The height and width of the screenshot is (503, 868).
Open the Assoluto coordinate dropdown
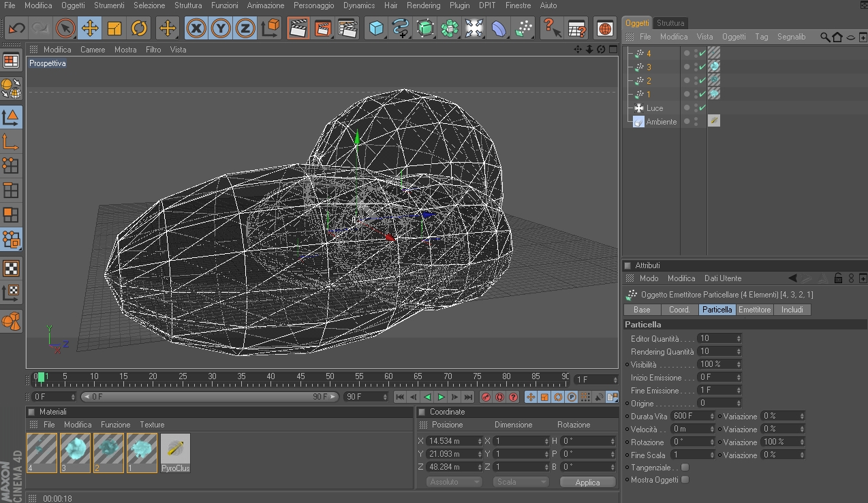(x=454, y=482)
